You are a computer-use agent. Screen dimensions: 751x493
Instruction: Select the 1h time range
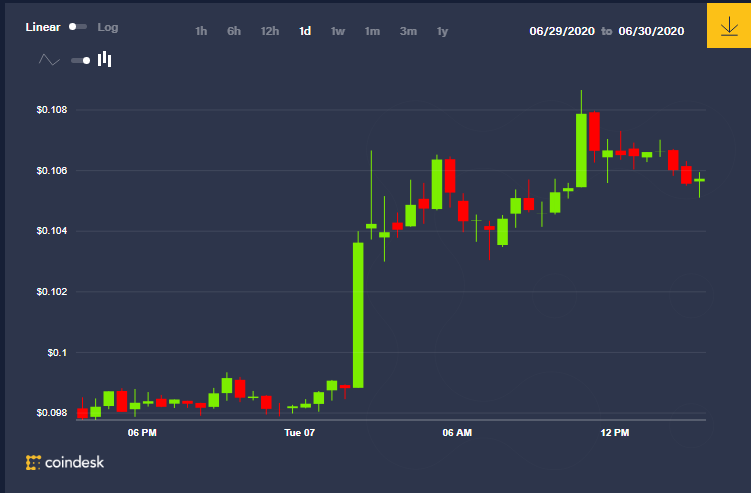[x=201, y=31]
